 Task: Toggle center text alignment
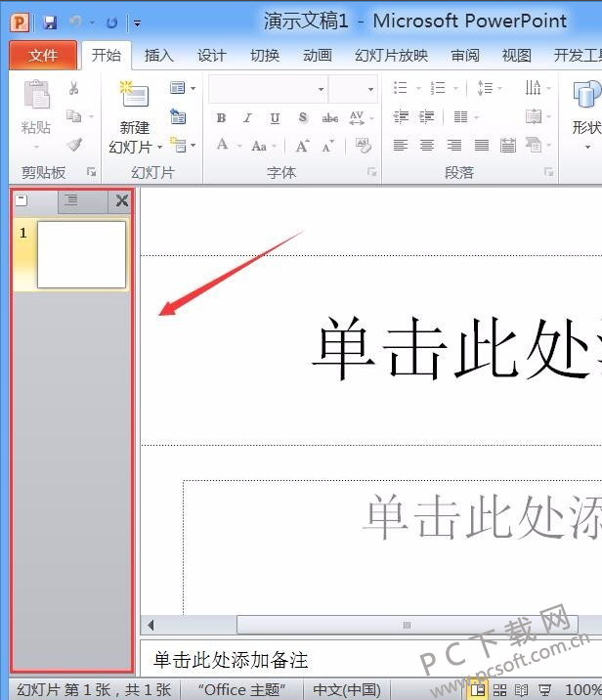point(427,145)
